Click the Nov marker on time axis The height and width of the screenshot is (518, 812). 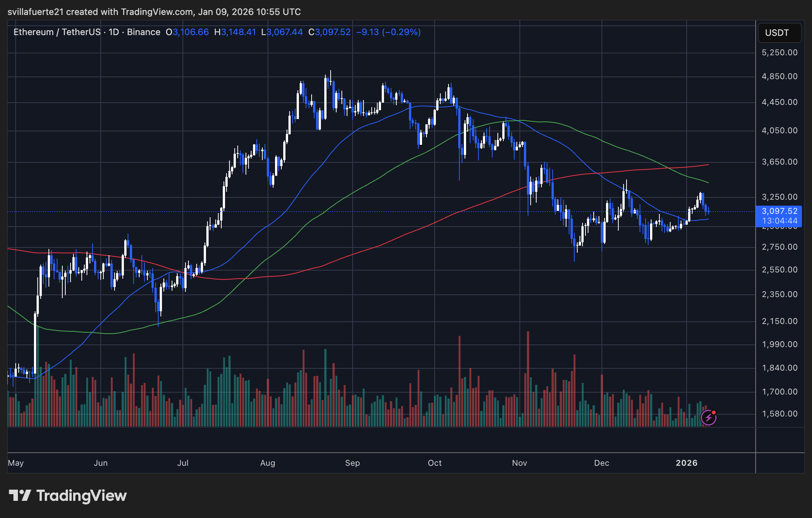519,463
